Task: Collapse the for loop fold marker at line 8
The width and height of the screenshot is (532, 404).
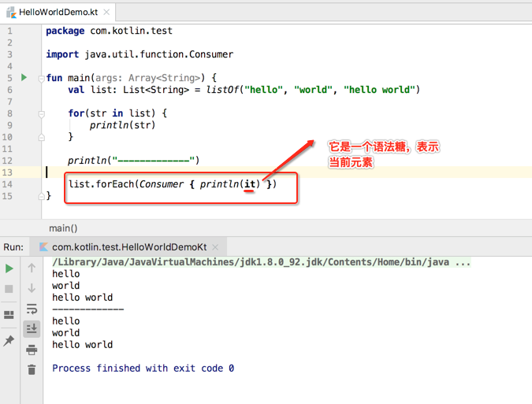Action: click(x=42, y=114)
